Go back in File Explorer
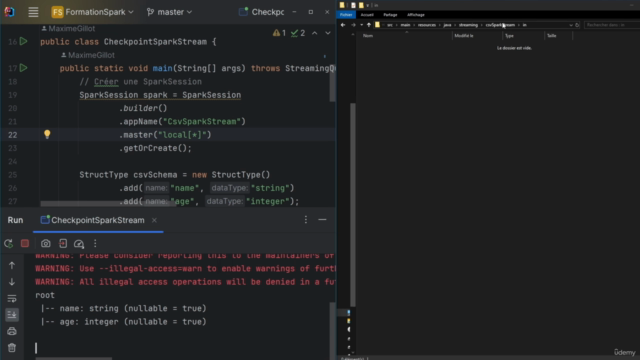 coord(343,25)
